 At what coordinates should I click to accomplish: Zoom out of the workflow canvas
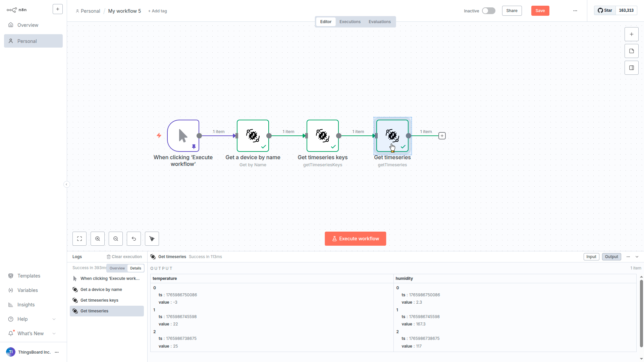tap(116, 239)
